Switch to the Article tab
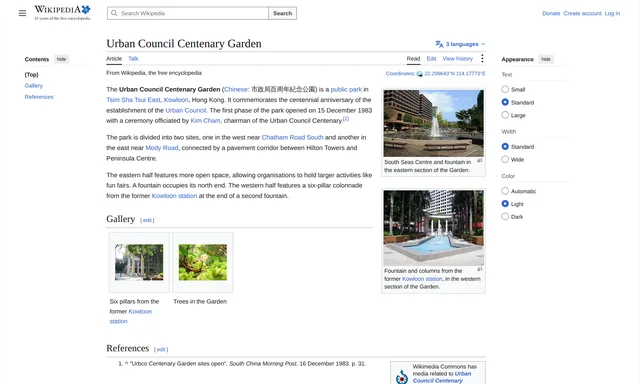Viewport: 640px width, 384px height. tap(114, 59)
